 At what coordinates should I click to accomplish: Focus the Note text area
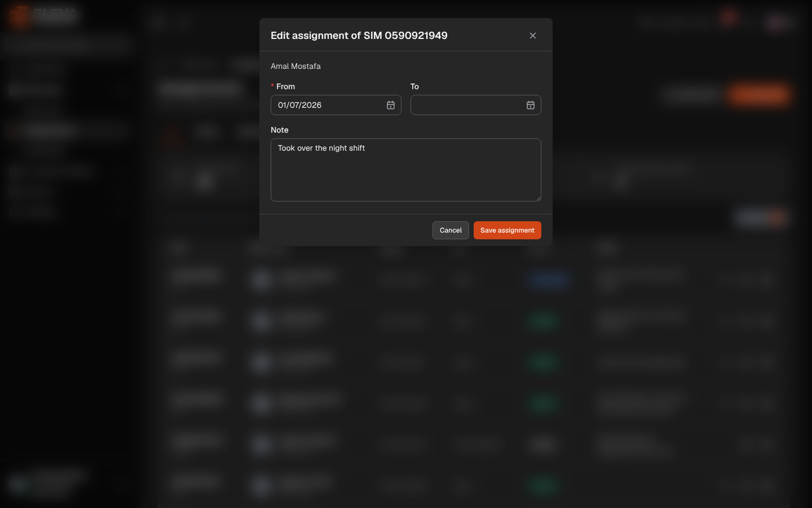point(406,170)
